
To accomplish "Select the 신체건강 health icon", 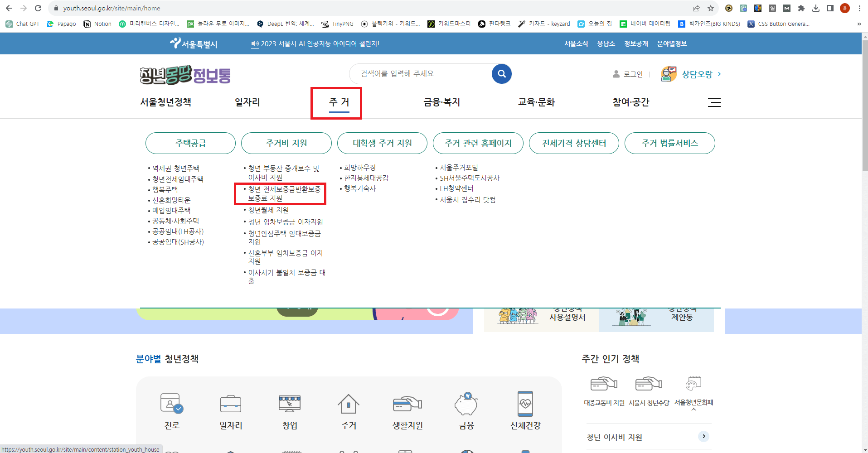I will pyautogui.click(x=525, y=404).
